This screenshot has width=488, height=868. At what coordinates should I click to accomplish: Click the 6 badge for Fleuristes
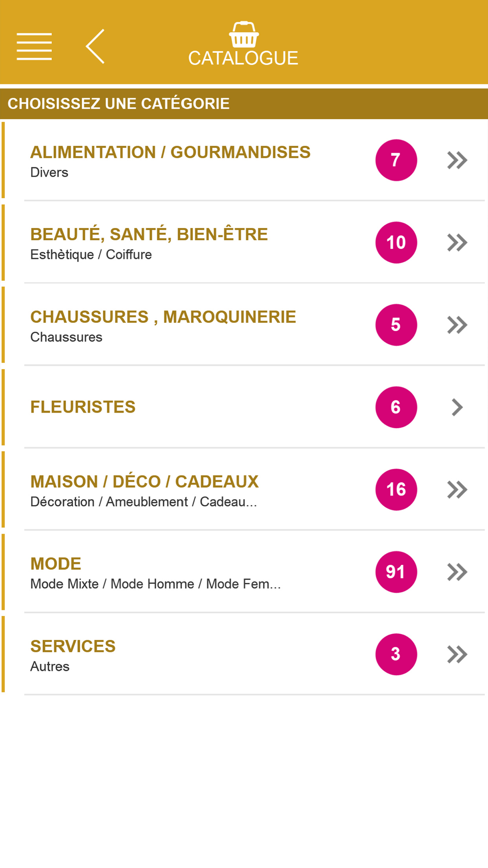point(396,407)
